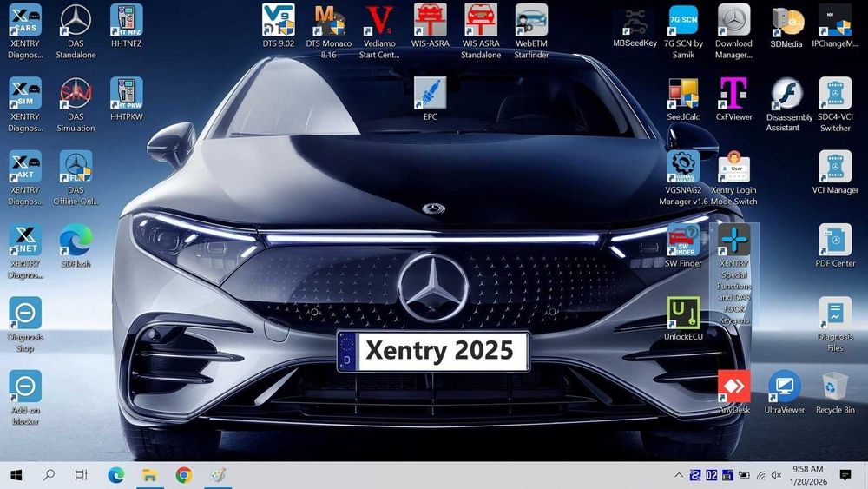Click muted volume speaker icon
Image resolution: width=868 pixels, height=489 pixels.
click(777, 475)
